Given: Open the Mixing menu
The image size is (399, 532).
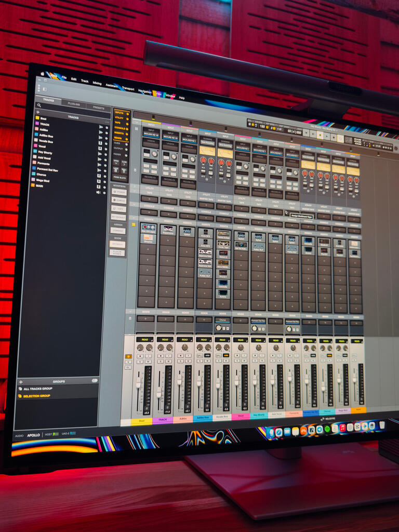Looking at the screenshot, I should click(x=97, y=83).
